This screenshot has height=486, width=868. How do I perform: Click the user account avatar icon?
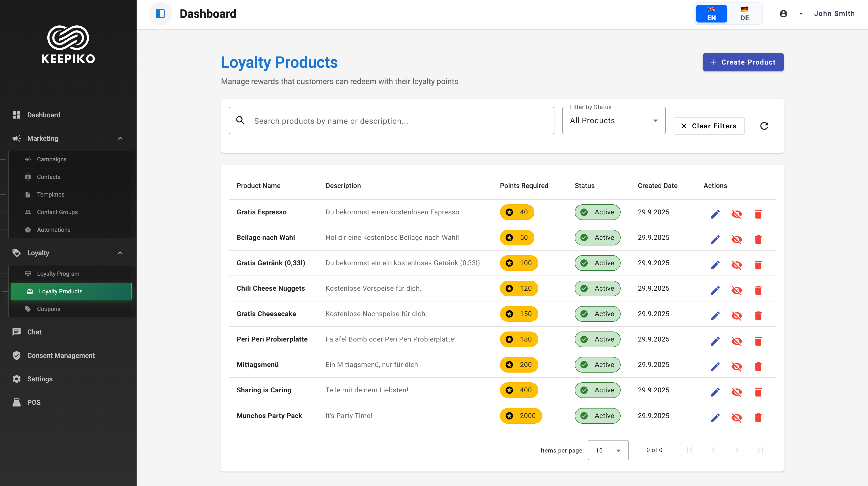tap(783, 14)
